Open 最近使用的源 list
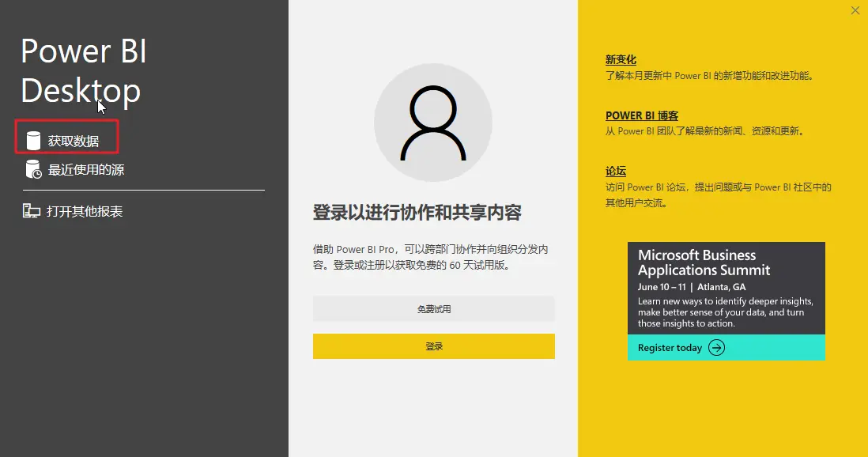 click(x=86, y=169)
